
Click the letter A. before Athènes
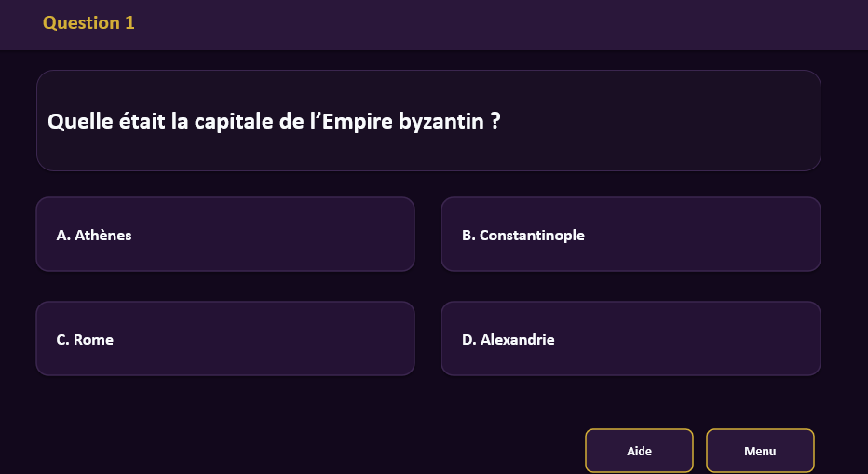(63, 236)
